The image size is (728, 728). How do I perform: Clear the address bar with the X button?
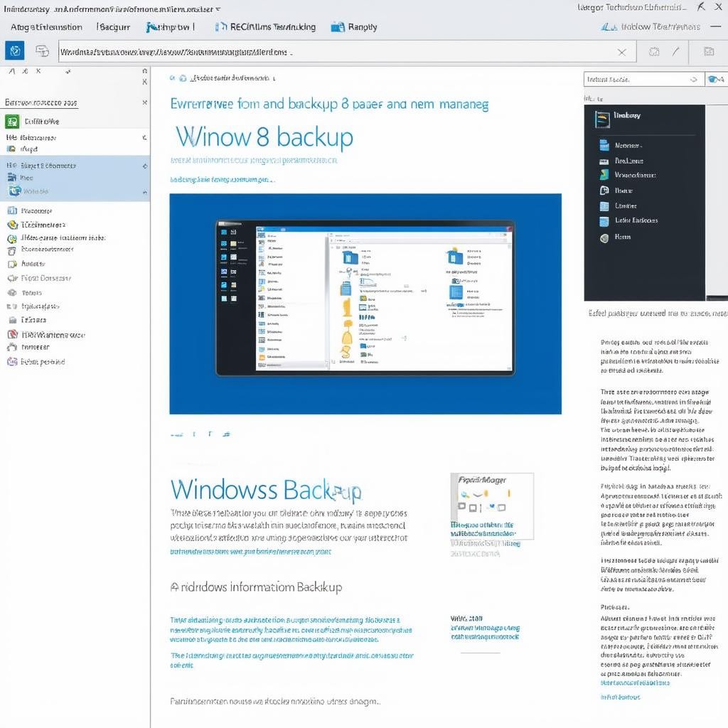coord(622,52)
